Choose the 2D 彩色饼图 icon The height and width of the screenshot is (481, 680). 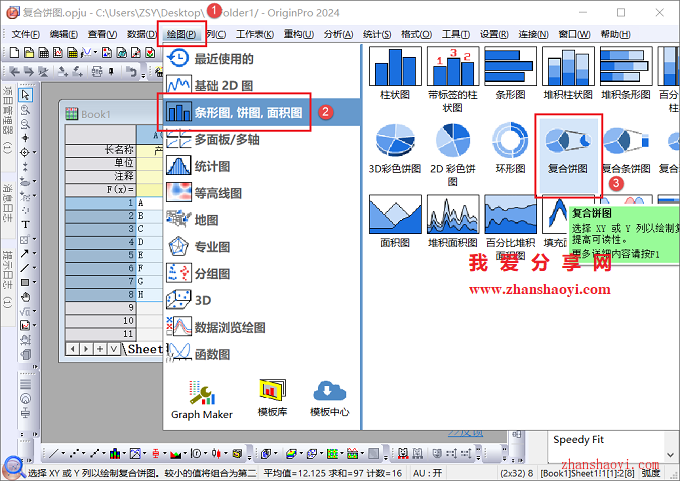pyautogui.click(x=453, y=140)
